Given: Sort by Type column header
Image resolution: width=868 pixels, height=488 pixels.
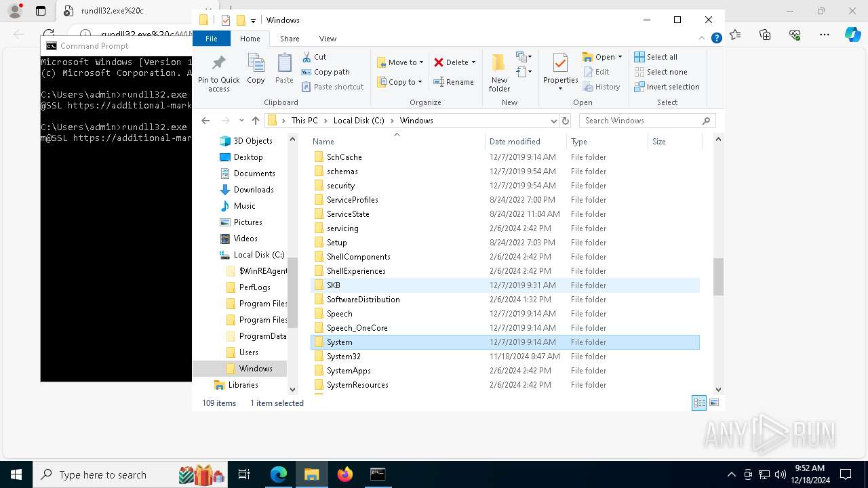Looking at the screenshot, I should (x=607, y=142).
